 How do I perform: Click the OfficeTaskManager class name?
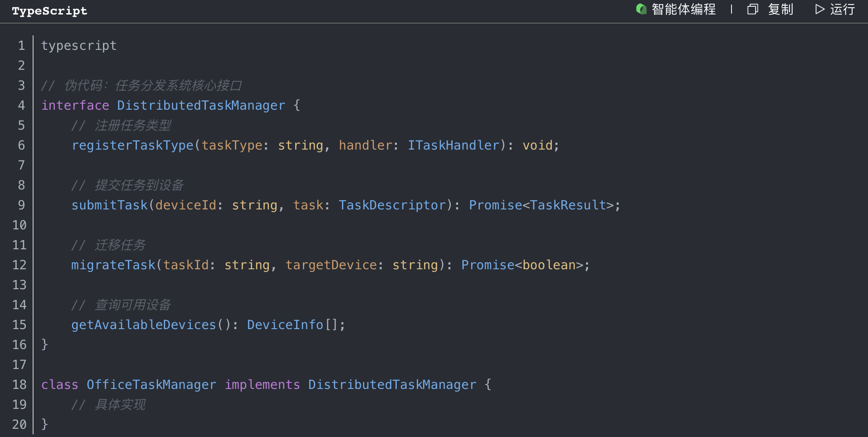point(151,384)
